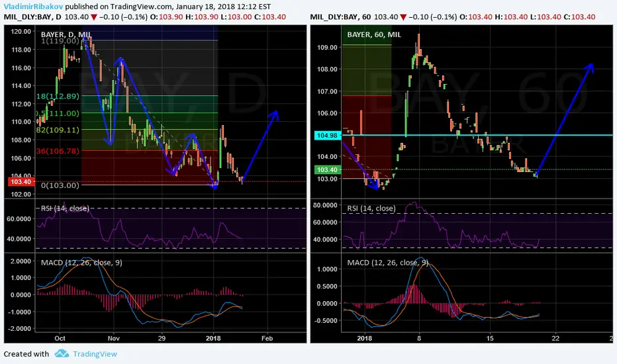The height and width of the screenshot is (364, 617).
Task: Select the MIL_DLY:BAY, D symbol header
Action: (x=32, y=17)
